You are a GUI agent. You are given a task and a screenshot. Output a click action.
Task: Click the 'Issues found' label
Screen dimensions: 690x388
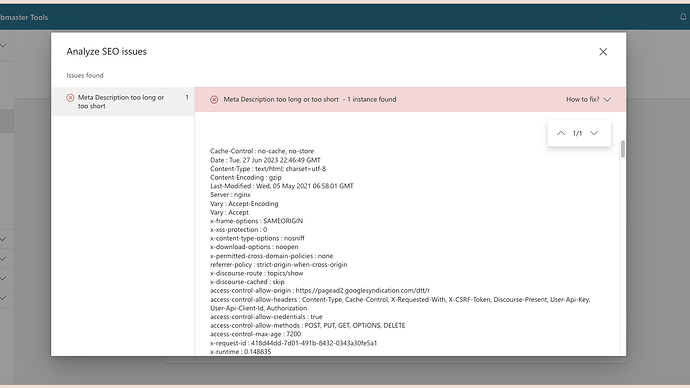85,75
